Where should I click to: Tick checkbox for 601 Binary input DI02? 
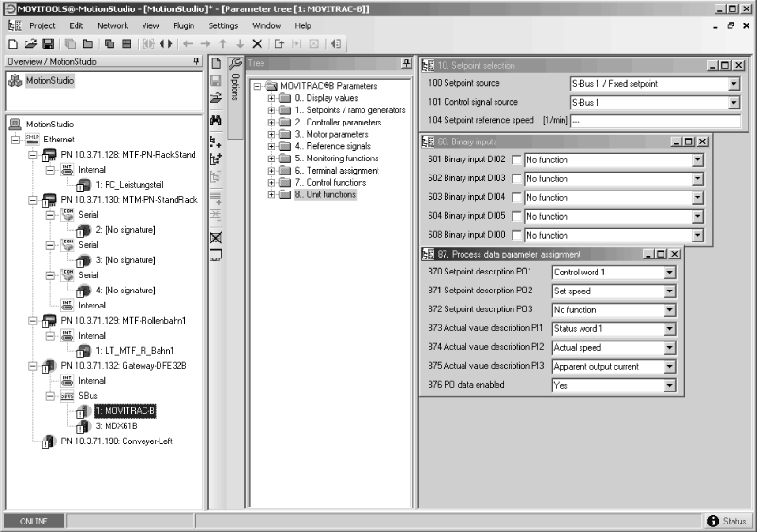coord(516,159)
